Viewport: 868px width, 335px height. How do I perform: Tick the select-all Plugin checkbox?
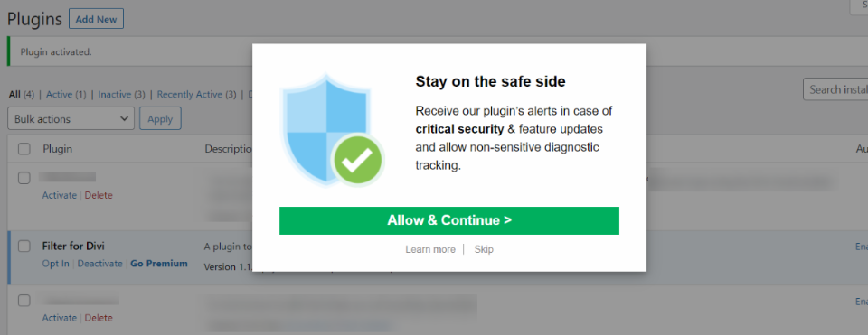(24, 149)
